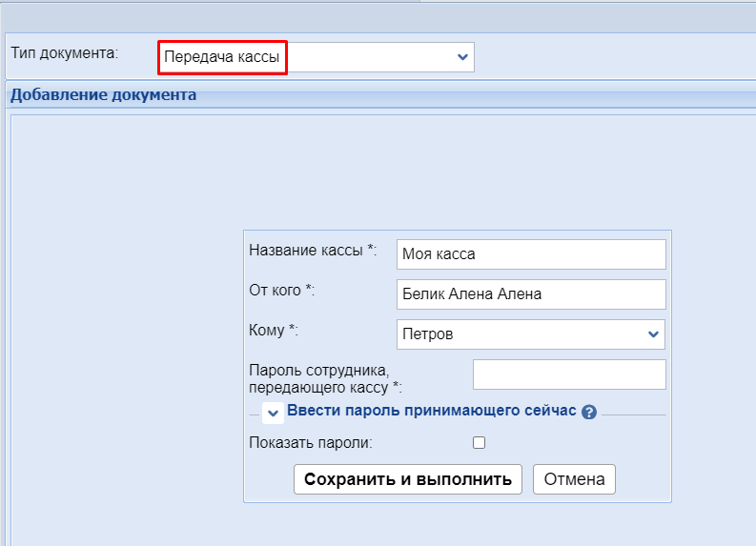Click the Ввести пароль принимающего сейчас title
This screenshot has width=756, height=546.
431,411
